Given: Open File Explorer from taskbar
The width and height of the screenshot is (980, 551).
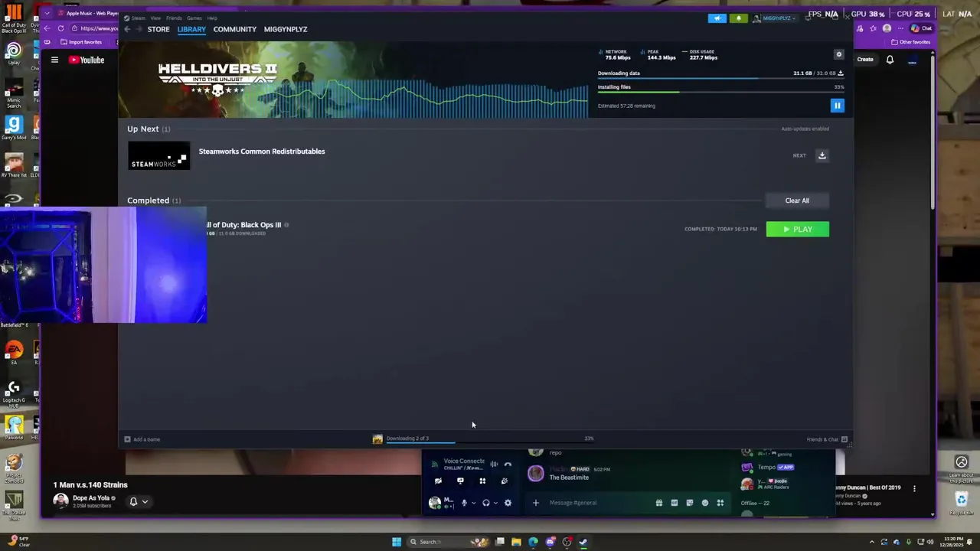Looking at the screenshot, I should (516, 542).
